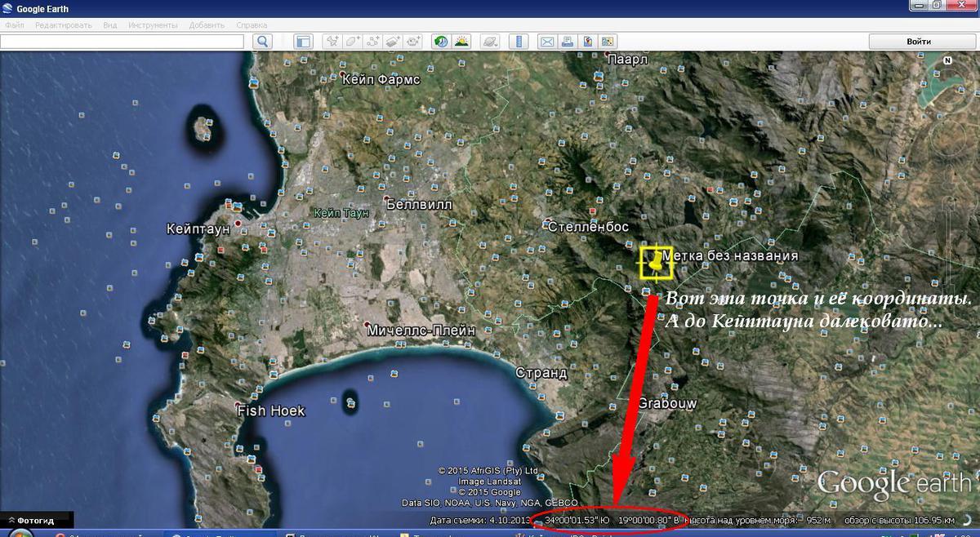Screen dimensions: 980x537
Task: Click the compass north indicator
Action: coord(947,60)
